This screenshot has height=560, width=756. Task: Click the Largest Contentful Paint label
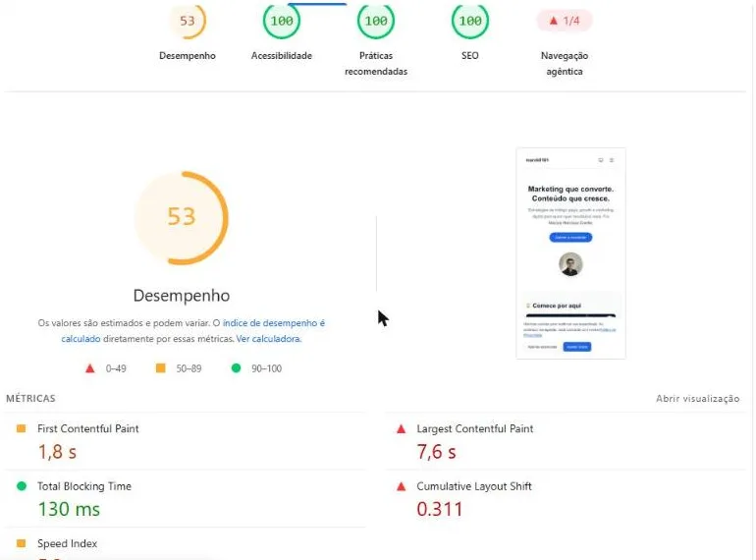475,428
